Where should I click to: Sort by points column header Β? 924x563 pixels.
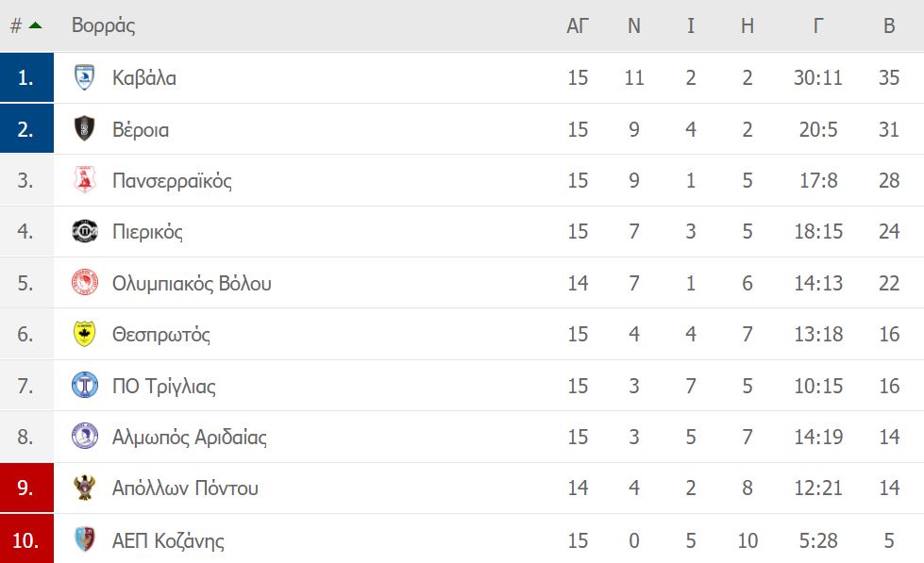(x=889, y=25)
